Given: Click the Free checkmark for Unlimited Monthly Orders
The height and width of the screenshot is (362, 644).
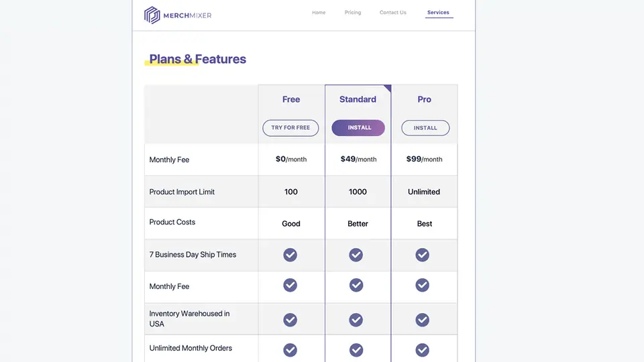Looking at the screenshot, I should (x=290, y=350).
